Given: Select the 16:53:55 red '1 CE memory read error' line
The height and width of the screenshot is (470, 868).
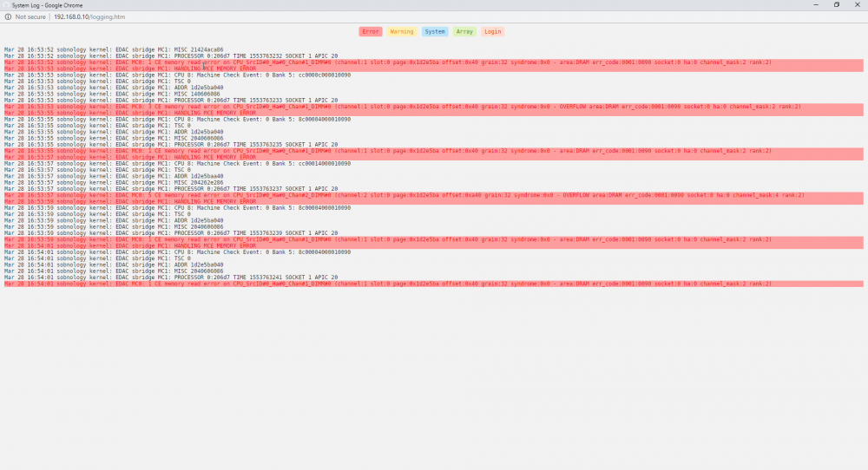Looking at the screenshot, I should click(433, 151).
